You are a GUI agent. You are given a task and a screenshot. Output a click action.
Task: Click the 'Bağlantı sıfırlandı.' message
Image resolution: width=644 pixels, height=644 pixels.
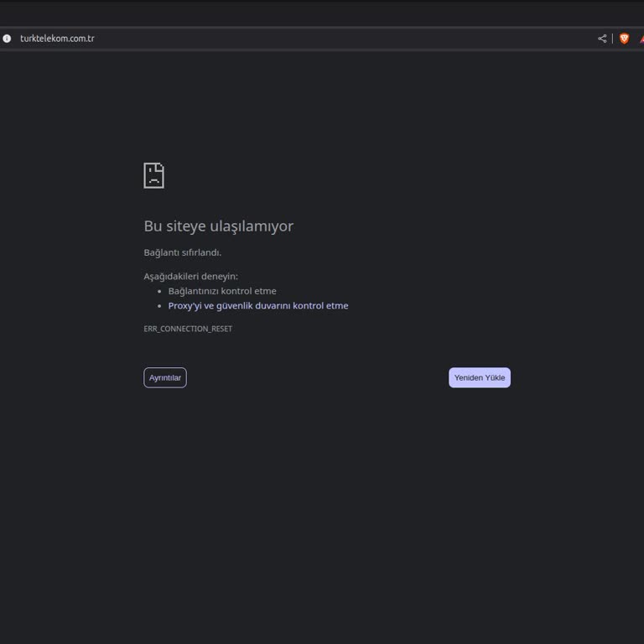(x=182, y=252)
